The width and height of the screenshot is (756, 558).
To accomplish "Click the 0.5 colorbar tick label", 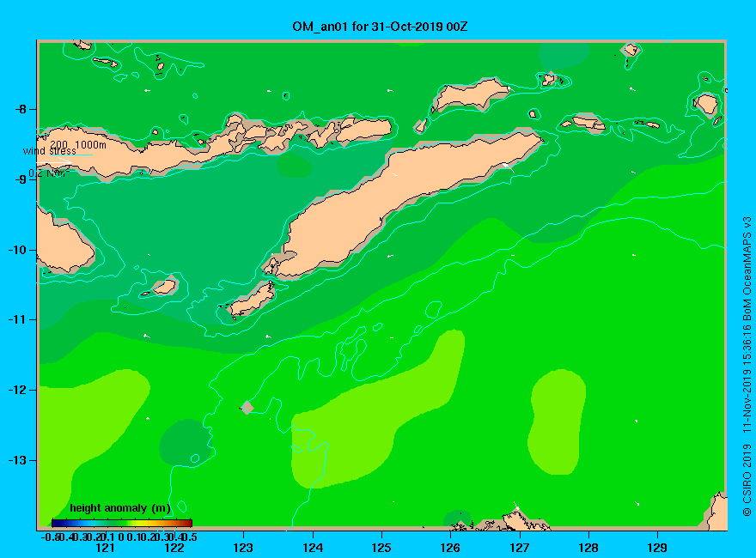I will point(188,537).
